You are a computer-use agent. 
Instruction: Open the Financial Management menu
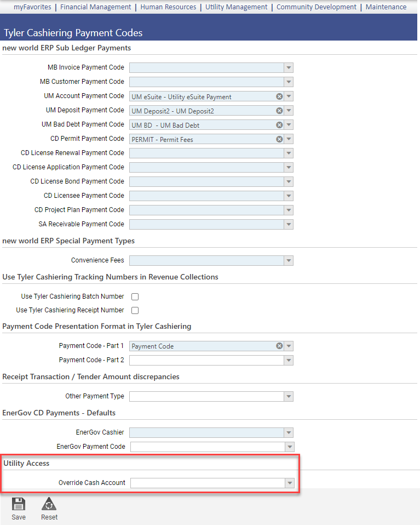(x=95, y=7)
